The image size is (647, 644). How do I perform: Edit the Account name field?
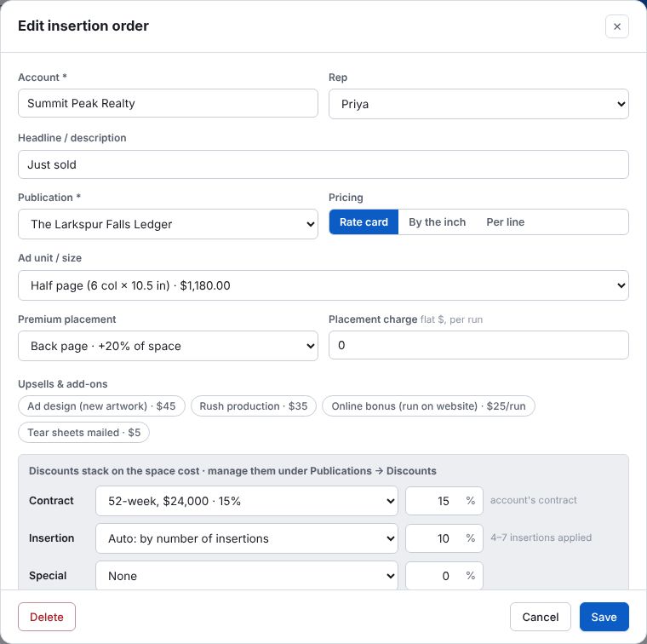pyautogui.click(x=168, y=103)
